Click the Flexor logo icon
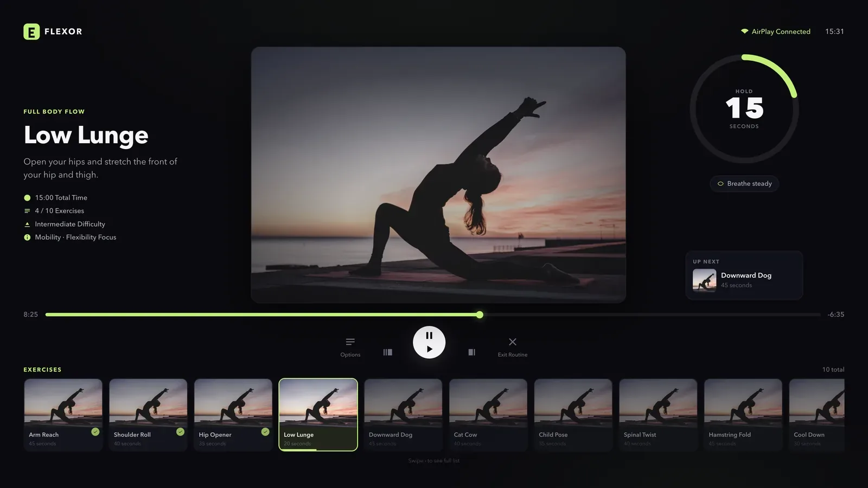 31,31
